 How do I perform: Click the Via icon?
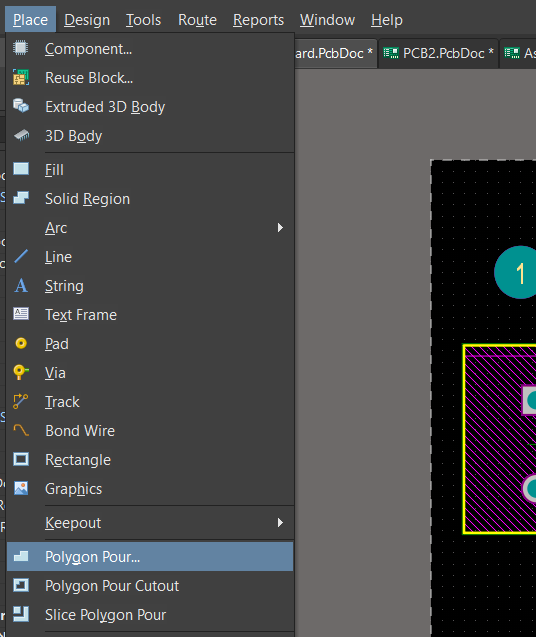(21, 373)
